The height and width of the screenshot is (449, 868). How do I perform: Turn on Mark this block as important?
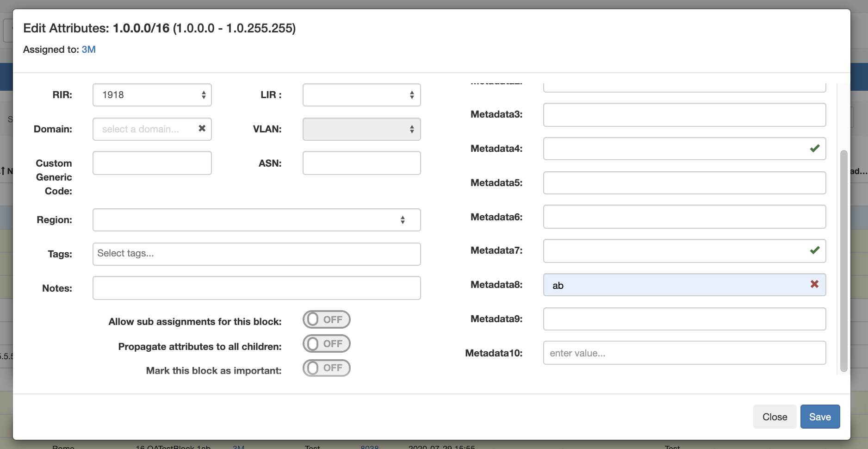pos(326,368)
